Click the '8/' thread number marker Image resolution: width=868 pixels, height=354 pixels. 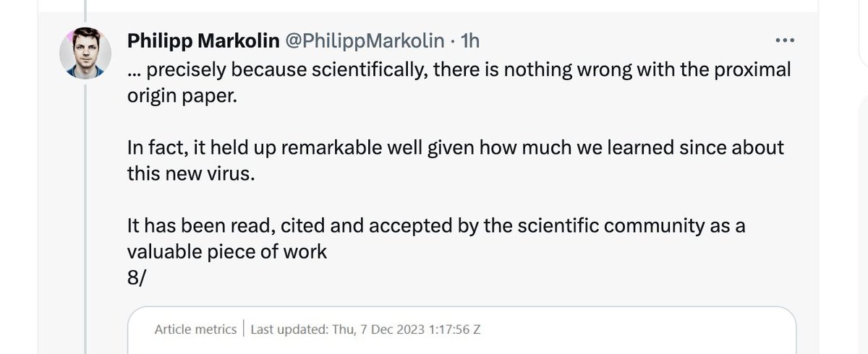click(136, 279)
